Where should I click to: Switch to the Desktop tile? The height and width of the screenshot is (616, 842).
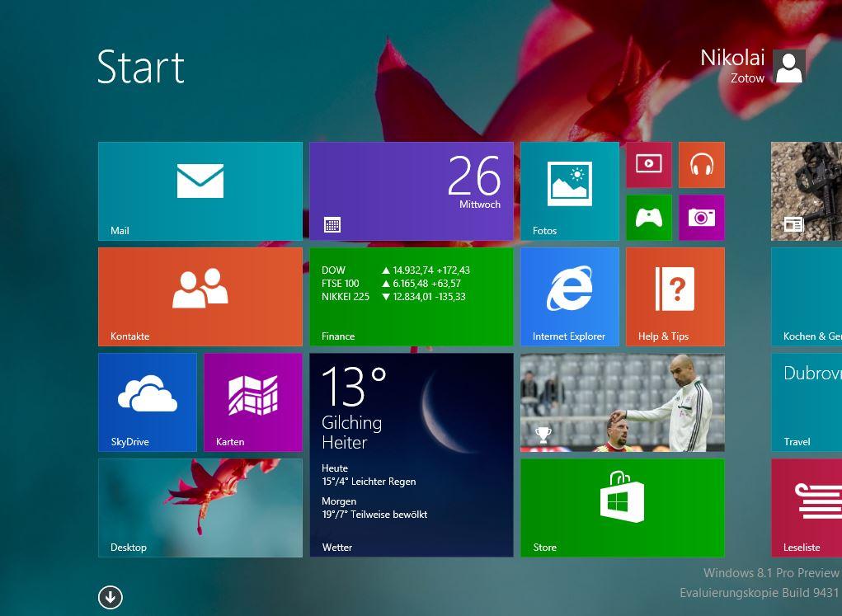pyautogui.click(x=200, y=507)
